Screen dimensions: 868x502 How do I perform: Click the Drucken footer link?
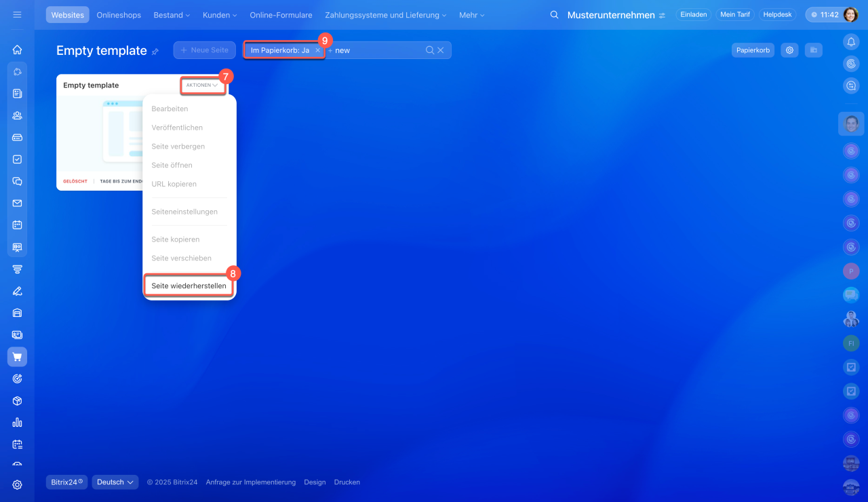[347, 482]
